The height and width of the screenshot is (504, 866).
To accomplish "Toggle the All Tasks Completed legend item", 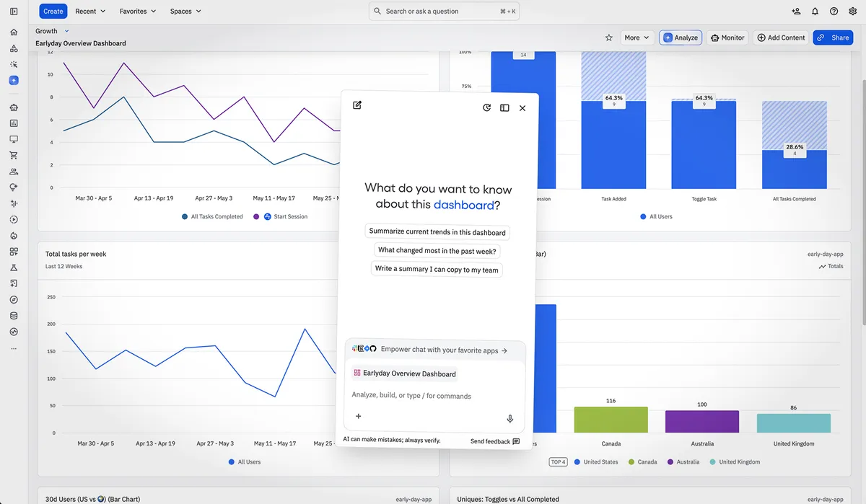I will coord(212,216).
